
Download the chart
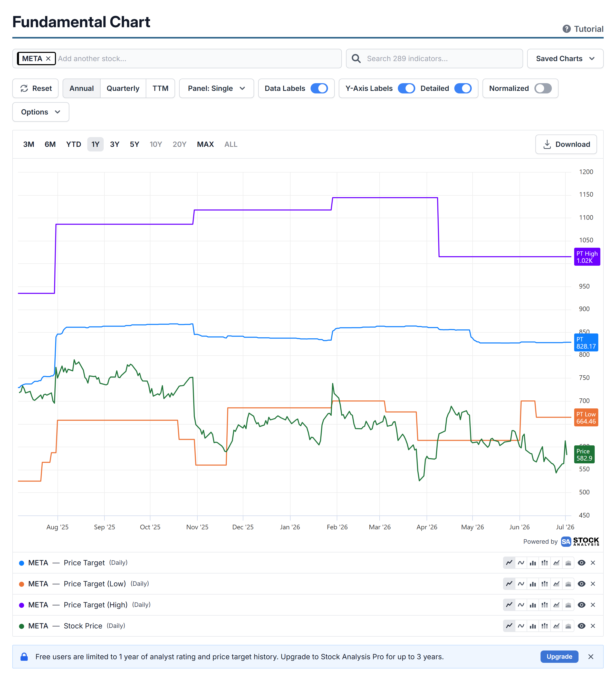click(x=566, y=144)
